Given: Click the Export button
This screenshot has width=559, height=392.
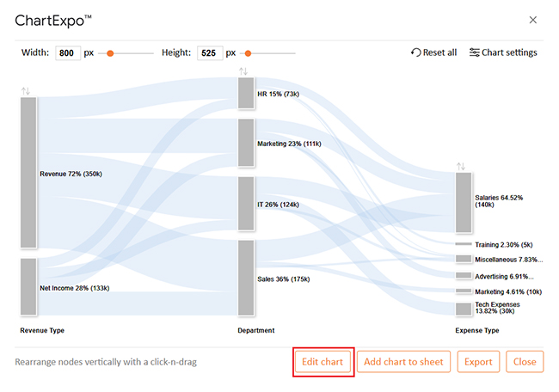Looking at the screenshot, I should tap(478, 362).
